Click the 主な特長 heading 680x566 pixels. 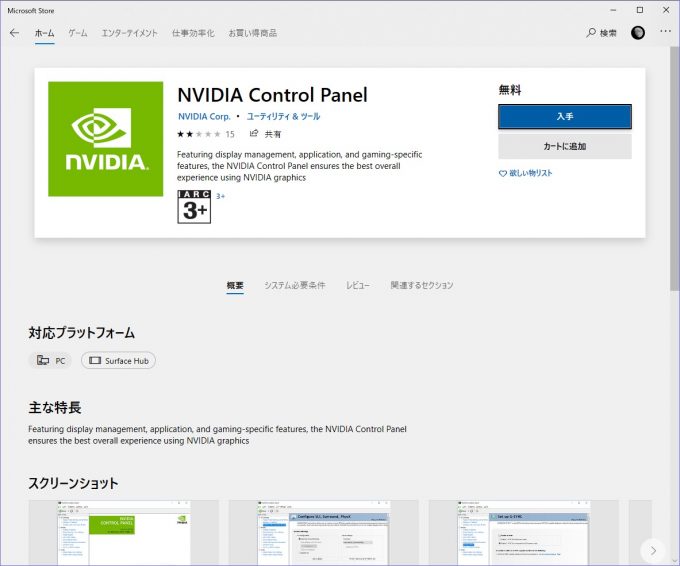(x=55, y=408)
